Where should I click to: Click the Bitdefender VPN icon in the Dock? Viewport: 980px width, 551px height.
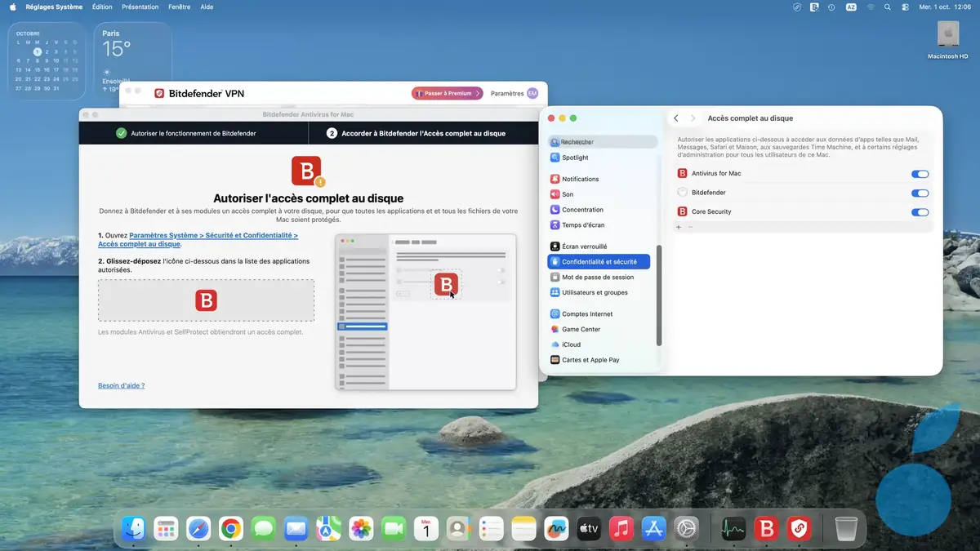tap(799, 528)
